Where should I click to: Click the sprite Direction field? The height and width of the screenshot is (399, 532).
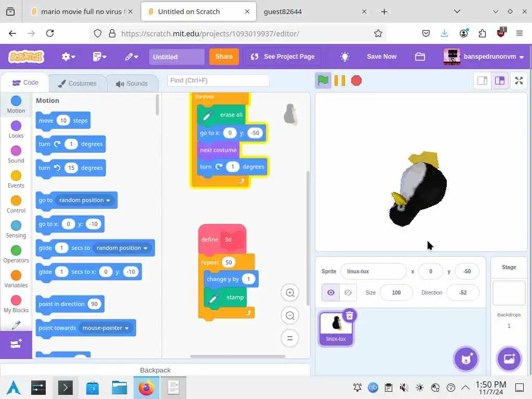point(463,292)
